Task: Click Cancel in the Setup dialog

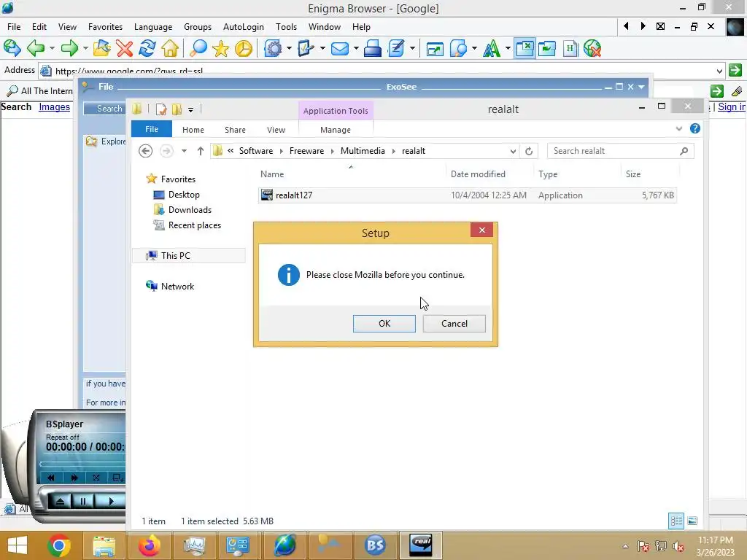Action: [x=454, y=323]
